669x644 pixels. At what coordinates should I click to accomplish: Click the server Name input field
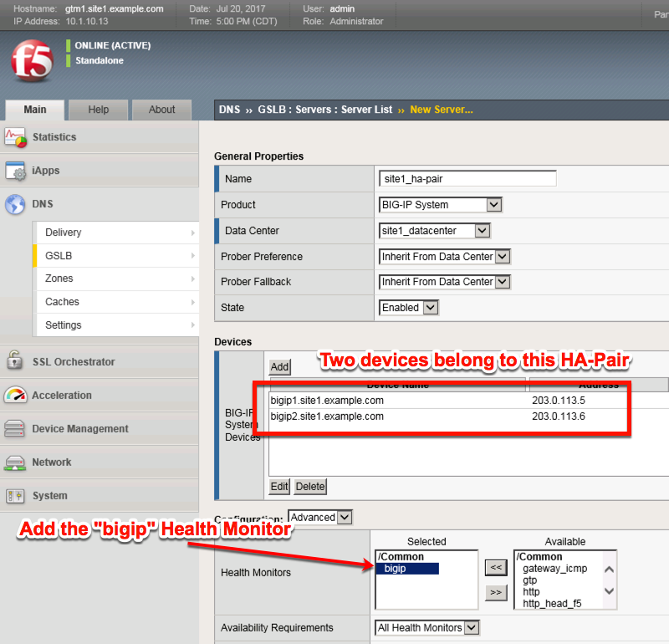[467, 178]
